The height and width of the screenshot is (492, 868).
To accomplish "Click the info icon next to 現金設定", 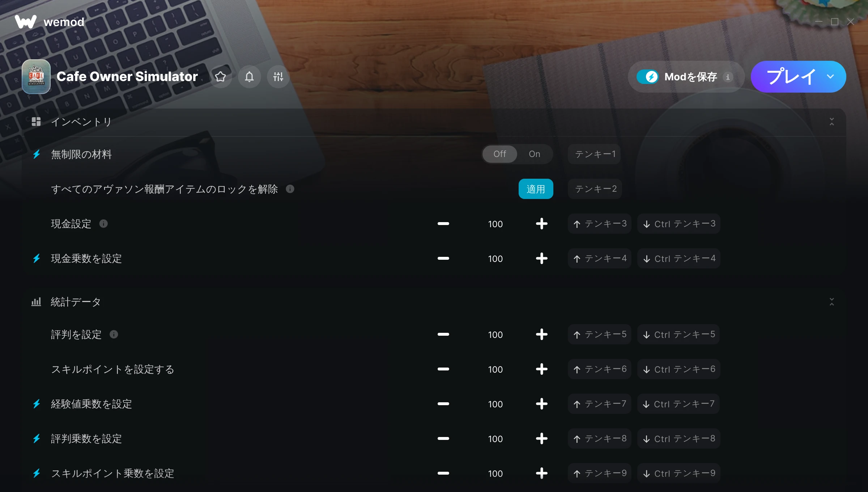I will (103, 224).
